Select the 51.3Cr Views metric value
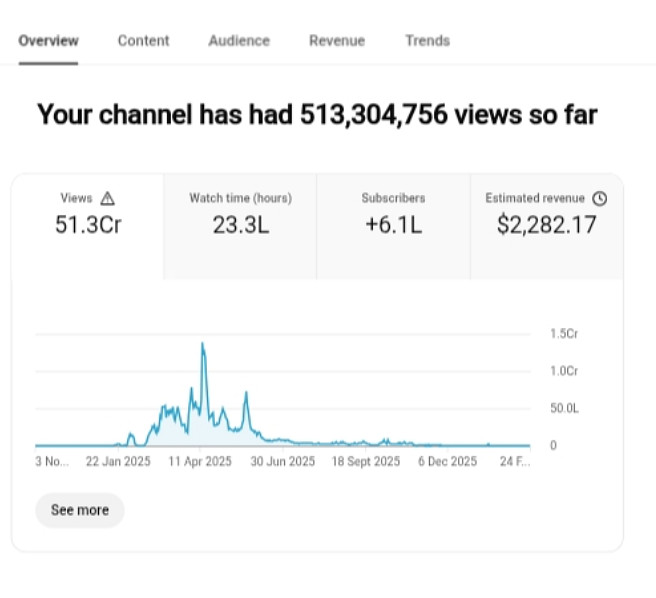 (88, 225)
